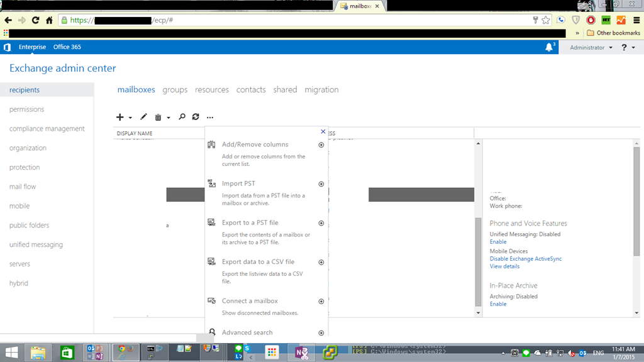Open the Windows Start button
Image resolution: width=644 pixels, height=362 pixels.
(x=11, y=353)
